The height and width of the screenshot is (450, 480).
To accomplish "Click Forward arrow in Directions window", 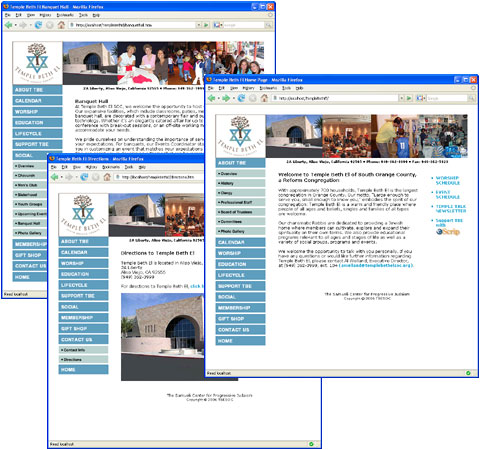I will coord(69,177).
